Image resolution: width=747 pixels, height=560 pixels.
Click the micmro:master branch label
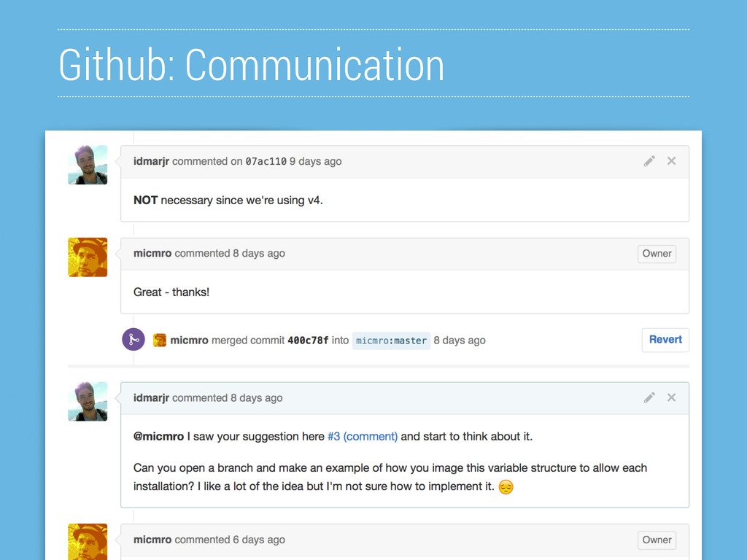pyautogui.click(x=391, y=341)
